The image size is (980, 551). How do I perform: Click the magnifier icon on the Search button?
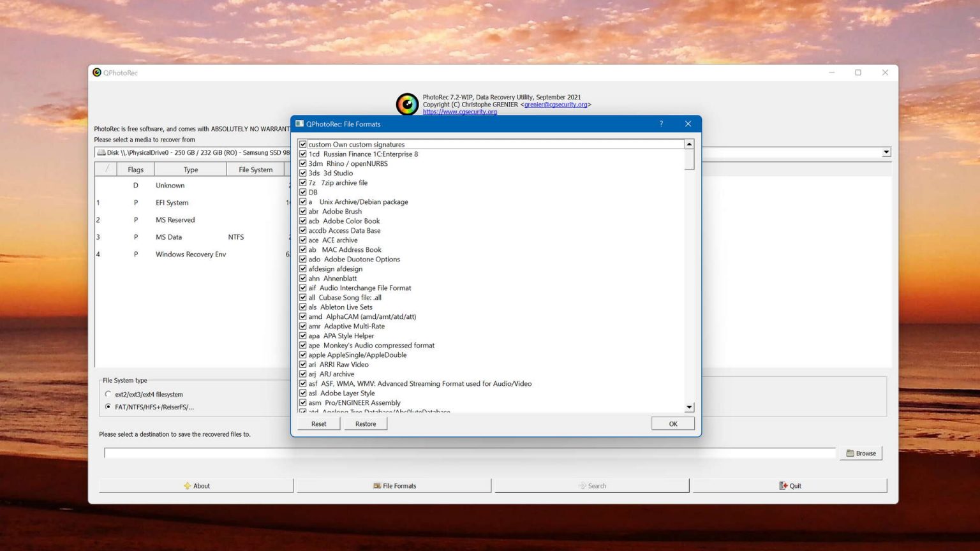[582, 485]
